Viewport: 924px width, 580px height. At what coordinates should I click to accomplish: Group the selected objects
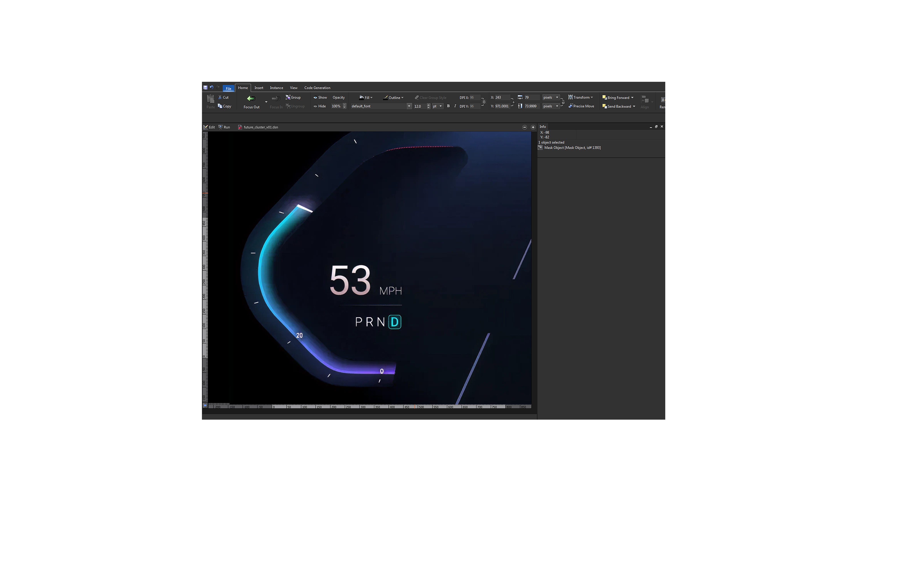(x=293, y=97)
